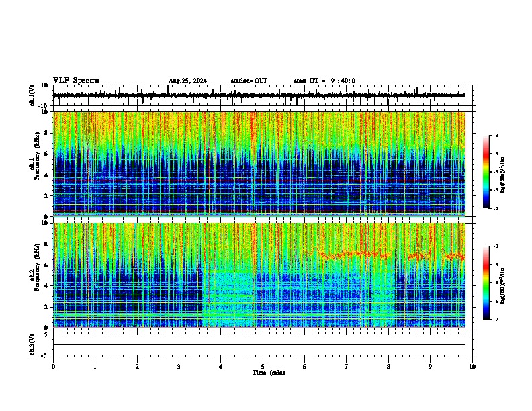The image size is (532, 411).
Task: Click the ch.2 spectrogram color bar
Action: 486,283
